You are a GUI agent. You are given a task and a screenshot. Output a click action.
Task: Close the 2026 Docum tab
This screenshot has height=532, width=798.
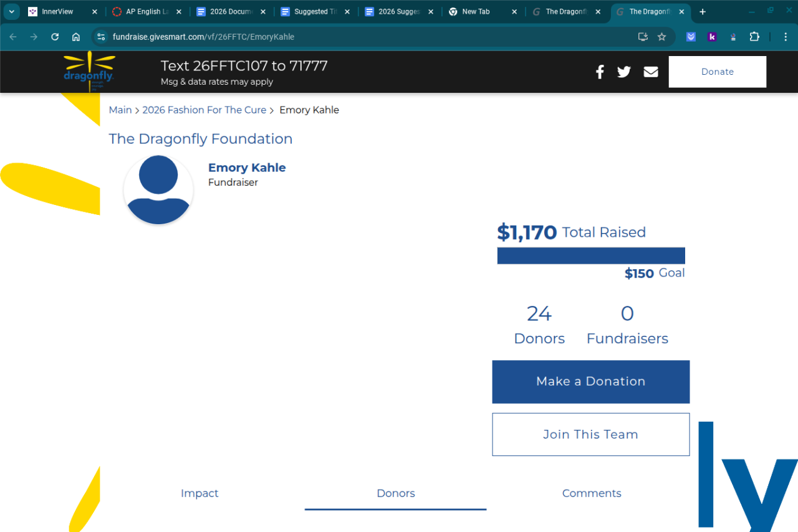(x=263, y=12)
